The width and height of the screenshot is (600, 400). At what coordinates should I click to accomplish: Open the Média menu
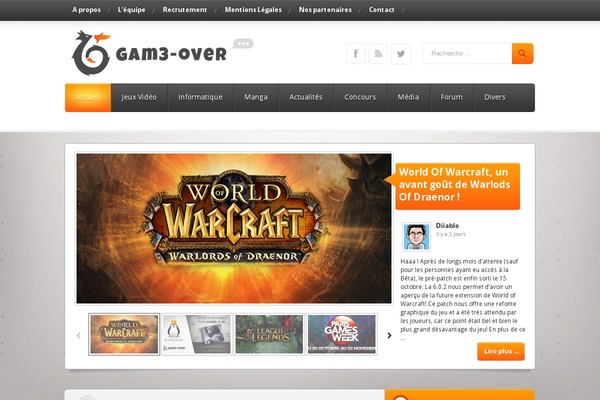pyautogui.click(x=409, y=98)
